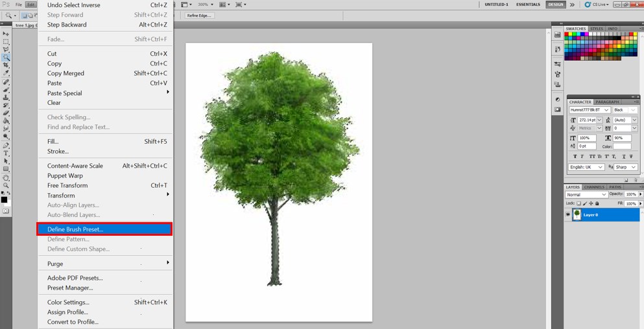Select the Move tool in toolbox
Screen dimensions: 644x329
pyautogui.click(x=6, y=33)
